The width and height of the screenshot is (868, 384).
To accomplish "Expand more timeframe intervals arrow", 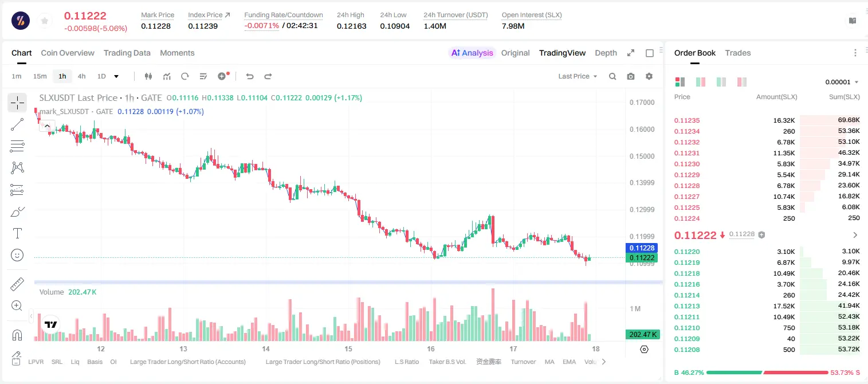I will 116,76.
